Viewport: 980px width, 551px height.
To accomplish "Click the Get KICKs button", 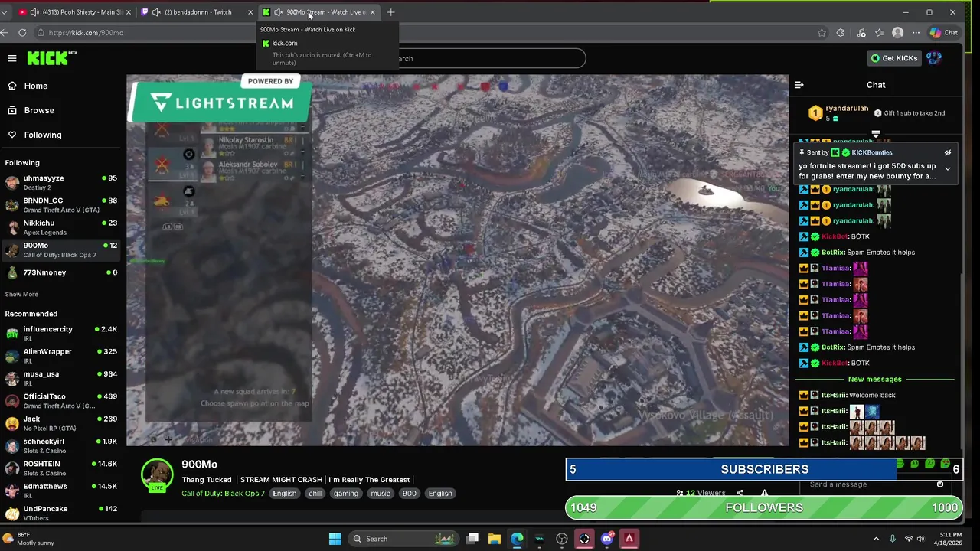I will coord(893,58).
